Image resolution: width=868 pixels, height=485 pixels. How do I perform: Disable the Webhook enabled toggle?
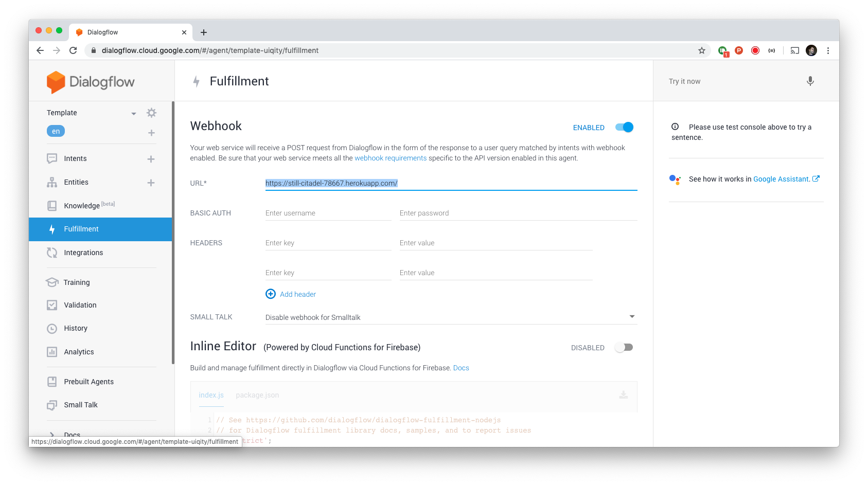tap(625, 127)
